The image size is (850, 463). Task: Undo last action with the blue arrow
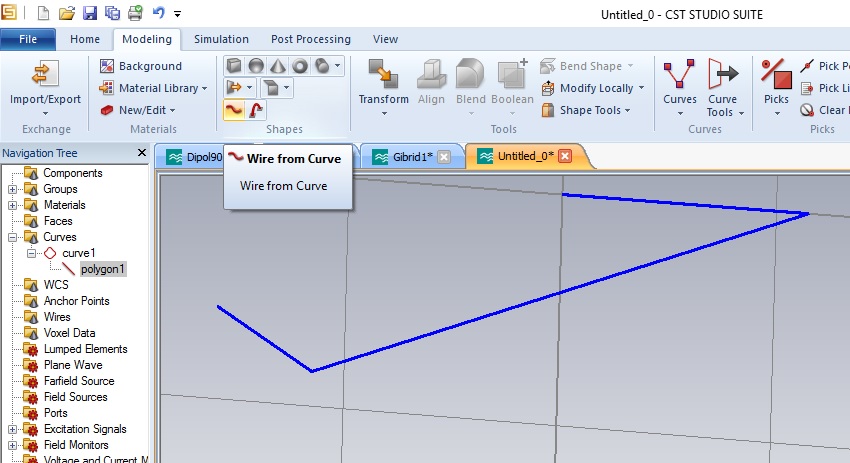coord(158,12)
